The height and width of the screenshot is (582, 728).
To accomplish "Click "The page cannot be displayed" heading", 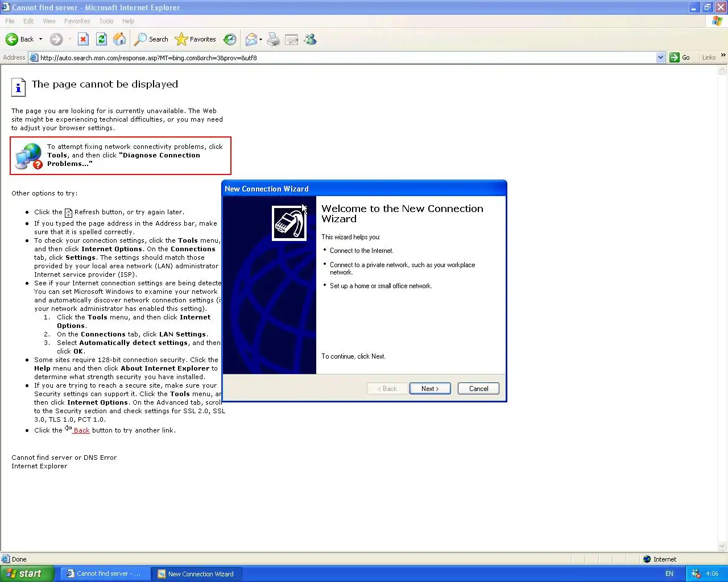I will coord(105,84).
